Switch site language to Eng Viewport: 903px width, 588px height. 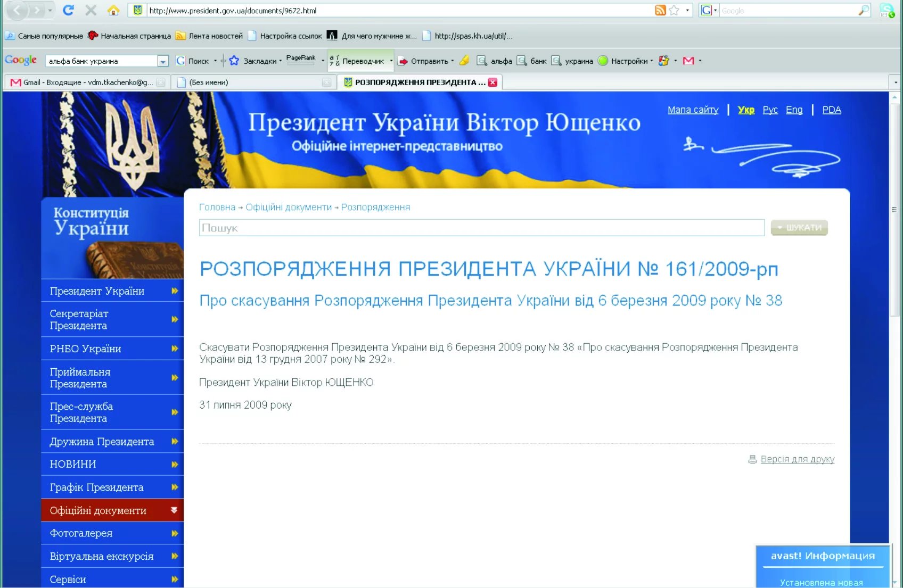coord(794,110)
